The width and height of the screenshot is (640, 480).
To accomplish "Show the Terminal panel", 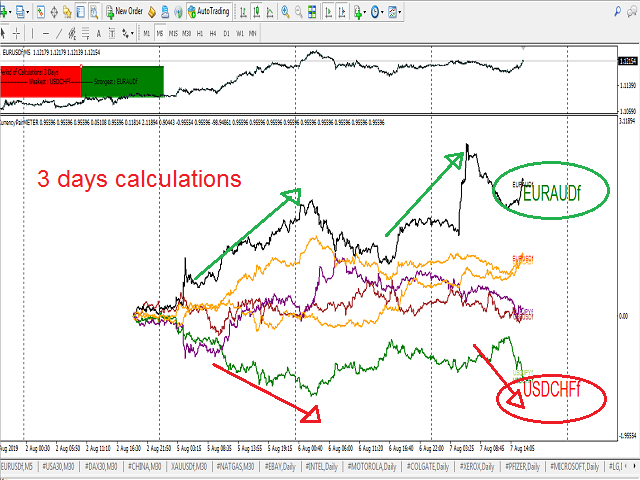I will point(80,12).
